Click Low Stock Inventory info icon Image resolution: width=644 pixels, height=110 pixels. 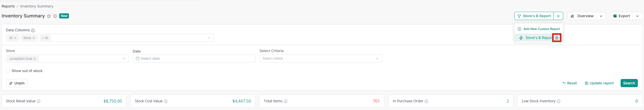[x=559, y=101]
